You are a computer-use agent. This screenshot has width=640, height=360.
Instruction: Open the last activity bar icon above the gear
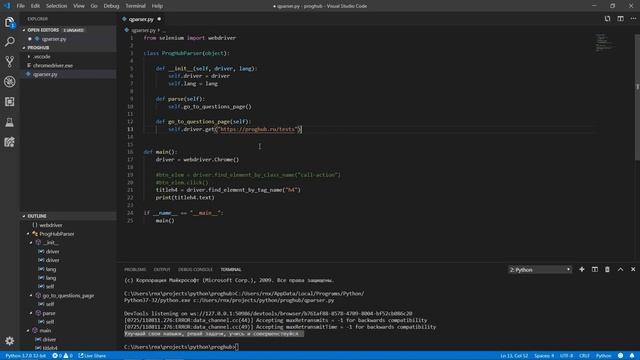pos(9,142)
